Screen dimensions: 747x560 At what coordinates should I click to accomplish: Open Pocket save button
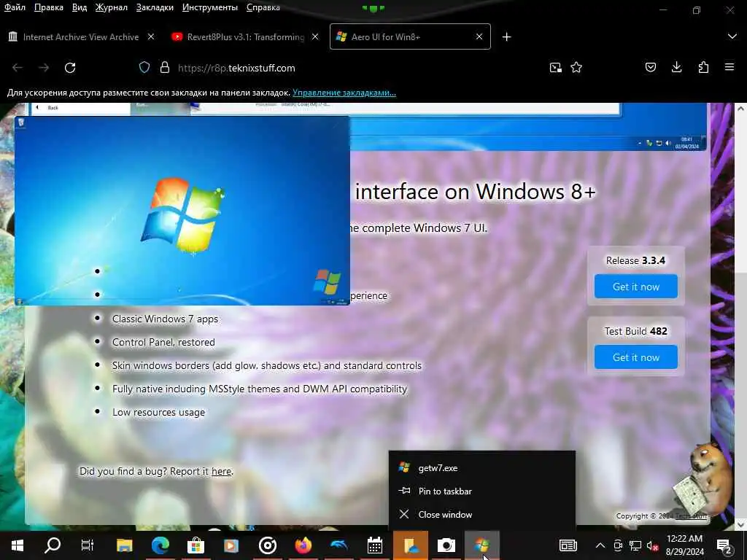650,68
